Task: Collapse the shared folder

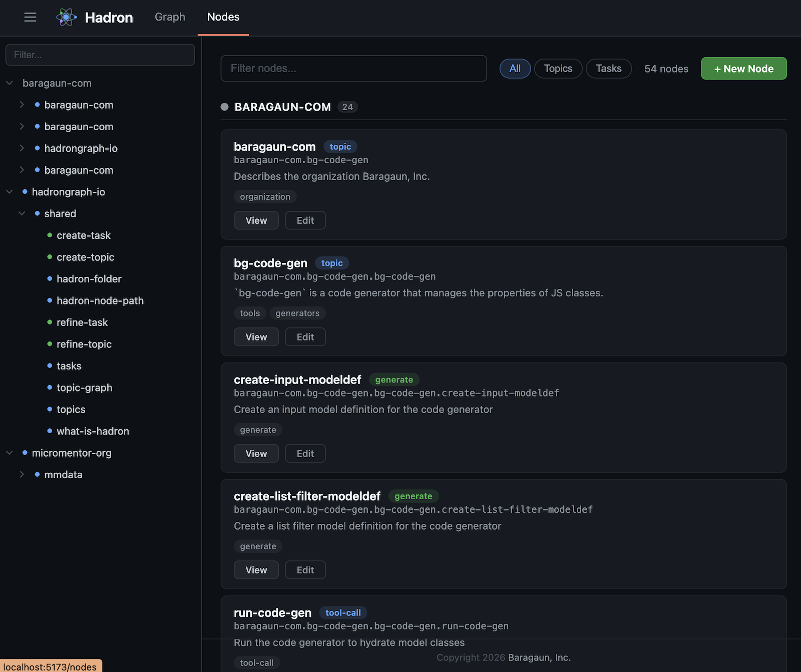Action: click(22, 213)
